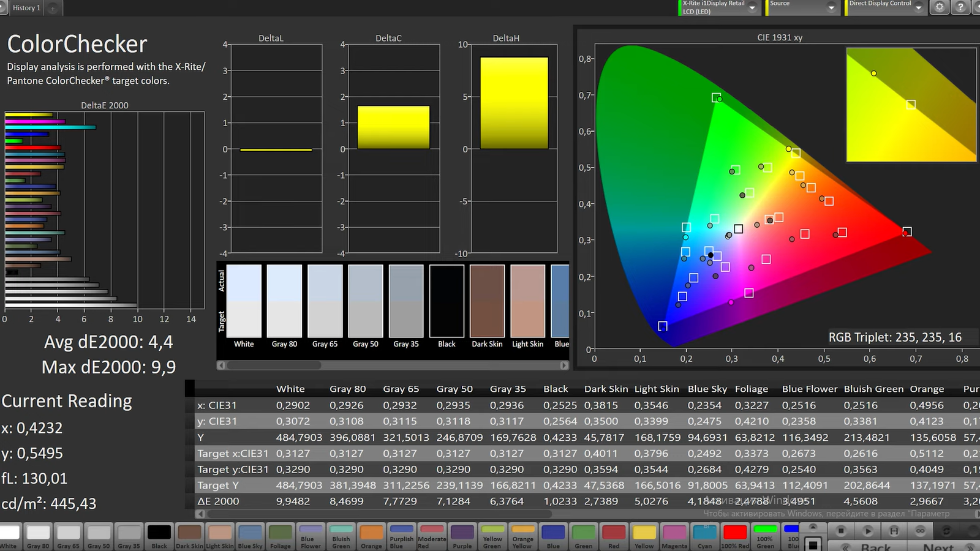Screen dimensions: 980x551
Task: Click the read series bracket icon
Action: (894, 531)
